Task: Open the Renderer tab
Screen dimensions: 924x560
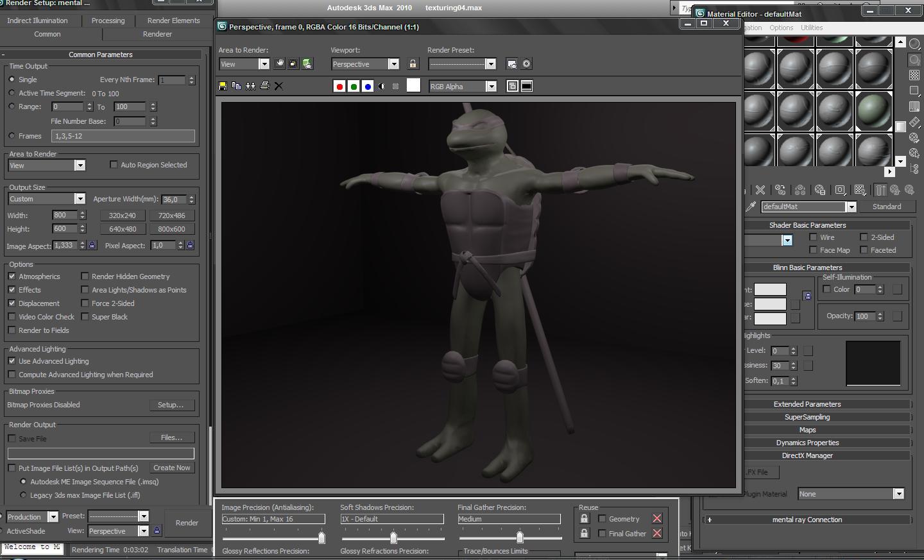Action: point(157,34)
